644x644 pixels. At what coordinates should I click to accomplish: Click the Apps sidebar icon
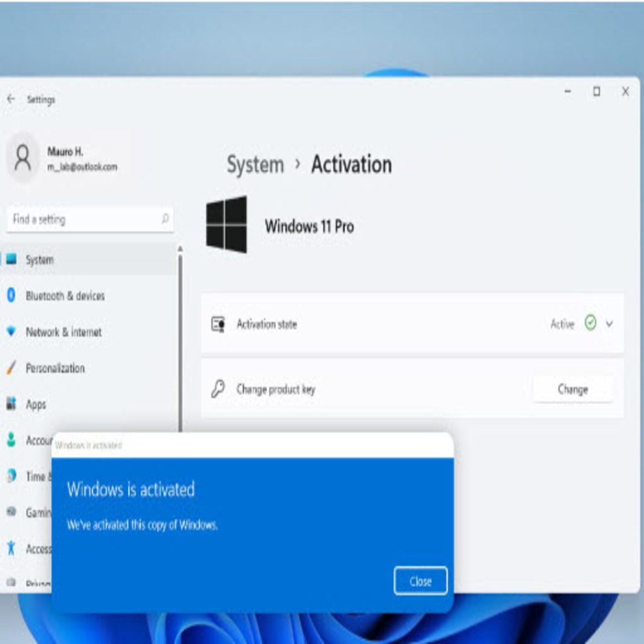pos(11,404)
